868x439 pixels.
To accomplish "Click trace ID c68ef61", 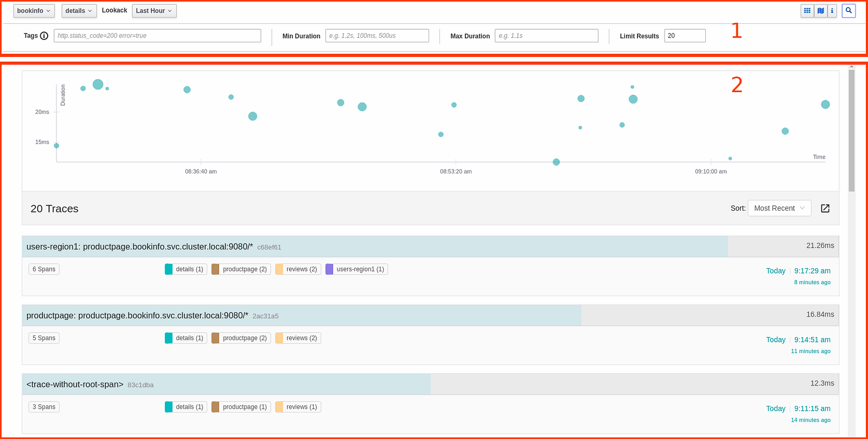I will (269, 248).
